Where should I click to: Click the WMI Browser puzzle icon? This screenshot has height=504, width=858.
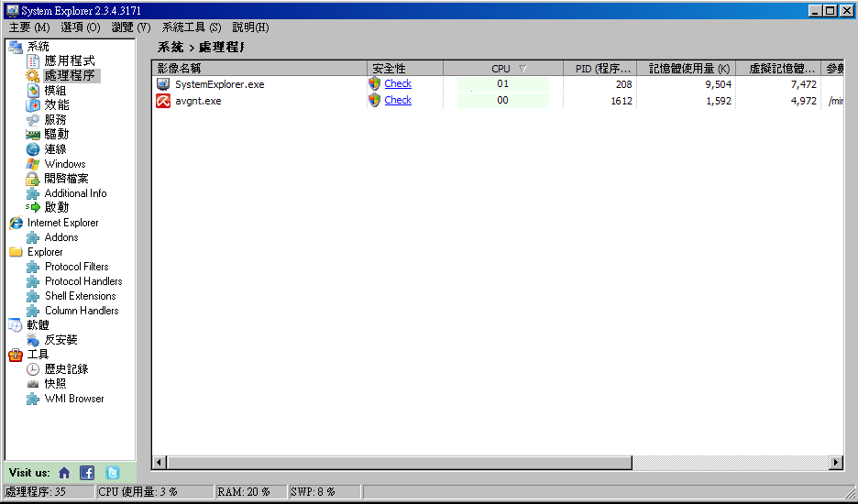33,399
